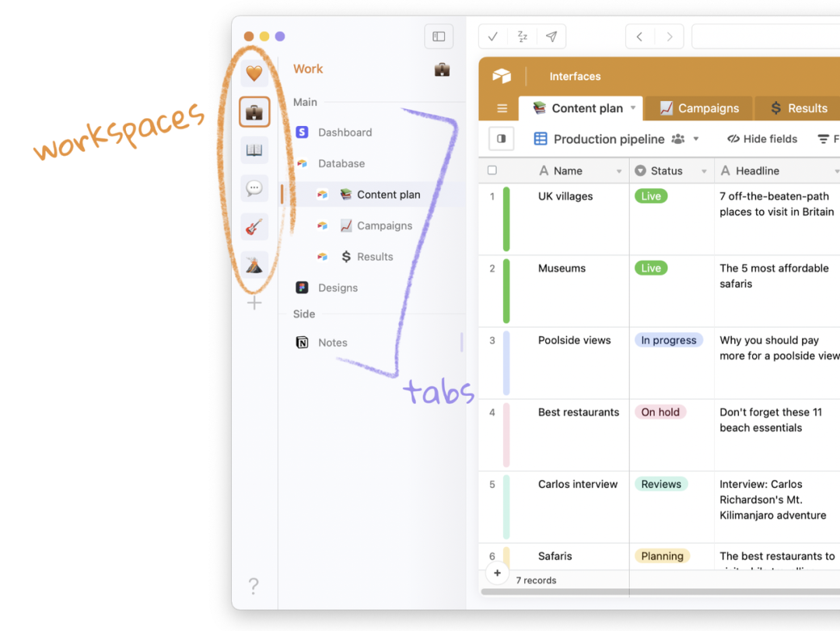
Task: Click Reviews status tag for Carlos interview
Action: (661, 484)
